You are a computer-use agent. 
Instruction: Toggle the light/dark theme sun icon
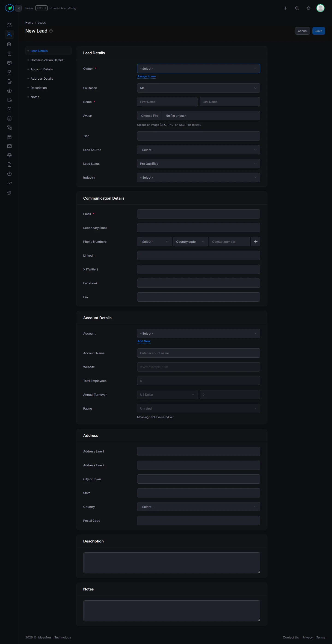coord(308,8)
